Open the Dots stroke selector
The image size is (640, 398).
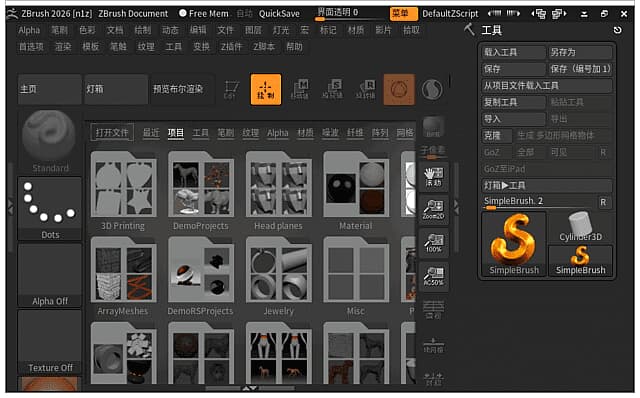49,209
